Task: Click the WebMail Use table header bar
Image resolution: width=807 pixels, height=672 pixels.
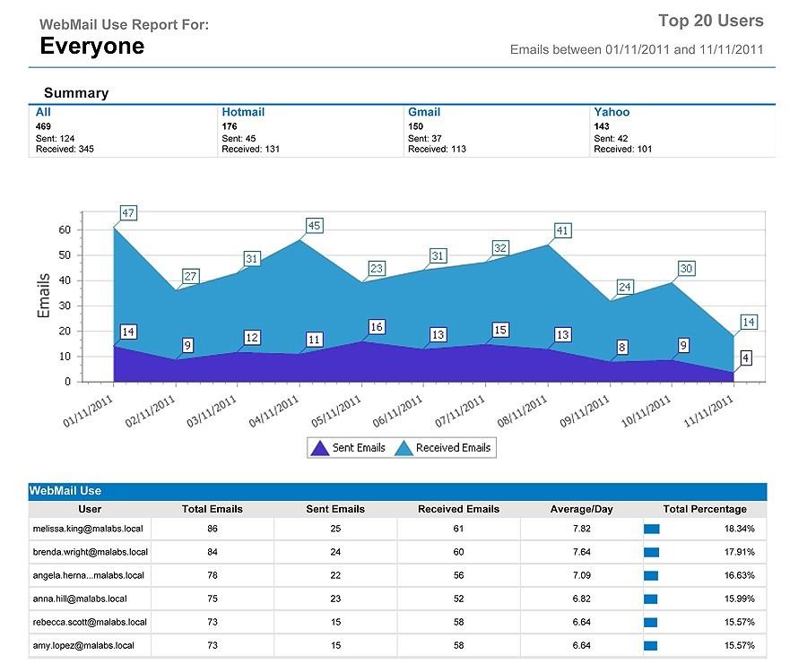Action: point(397,491)
